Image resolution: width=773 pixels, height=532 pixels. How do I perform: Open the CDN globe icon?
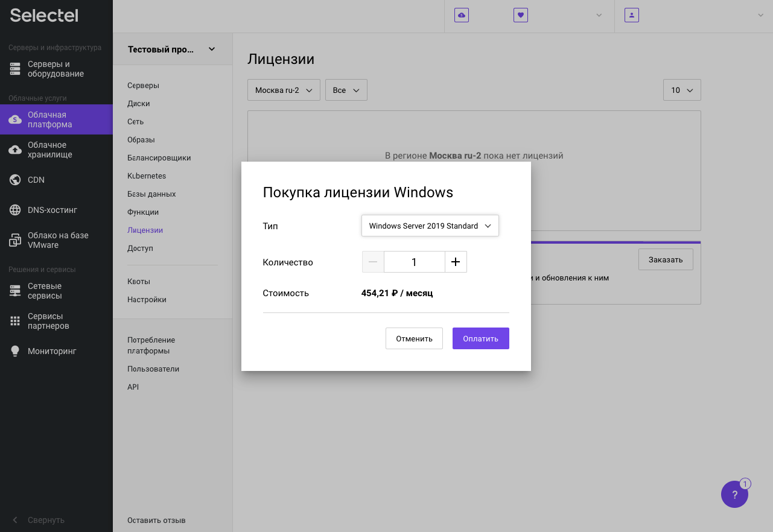[15, 180]
